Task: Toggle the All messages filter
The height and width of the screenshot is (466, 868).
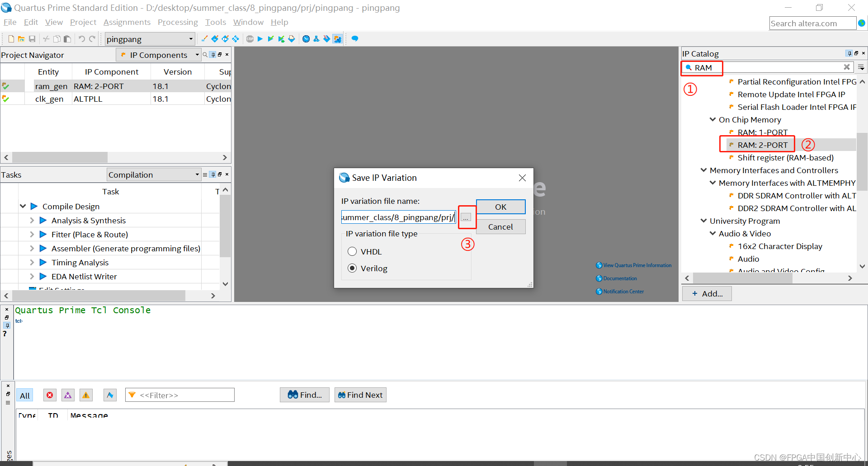Action: point(25,395)
